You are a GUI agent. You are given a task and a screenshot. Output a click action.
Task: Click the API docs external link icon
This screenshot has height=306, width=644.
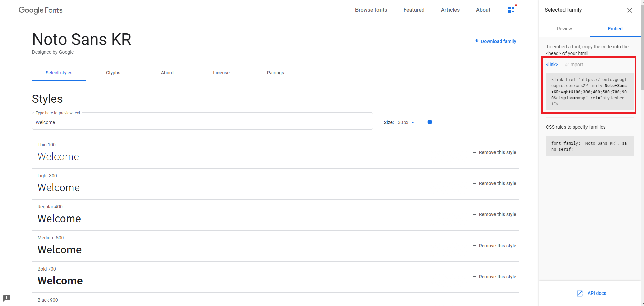[x=580, y=293]
